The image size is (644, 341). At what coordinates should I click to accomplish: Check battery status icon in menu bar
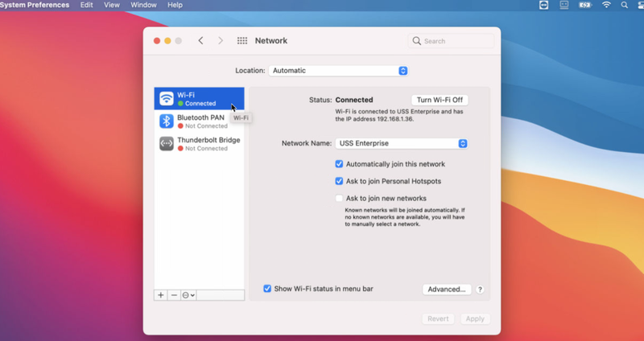tap(585, 5)
